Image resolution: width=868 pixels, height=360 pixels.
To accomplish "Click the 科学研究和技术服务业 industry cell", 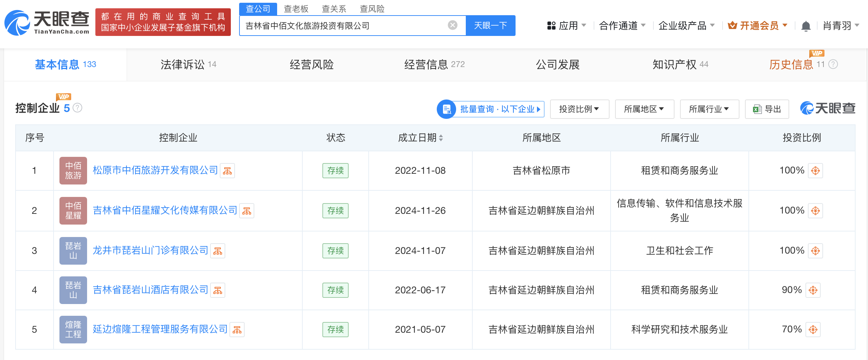I will pos(680,330).
